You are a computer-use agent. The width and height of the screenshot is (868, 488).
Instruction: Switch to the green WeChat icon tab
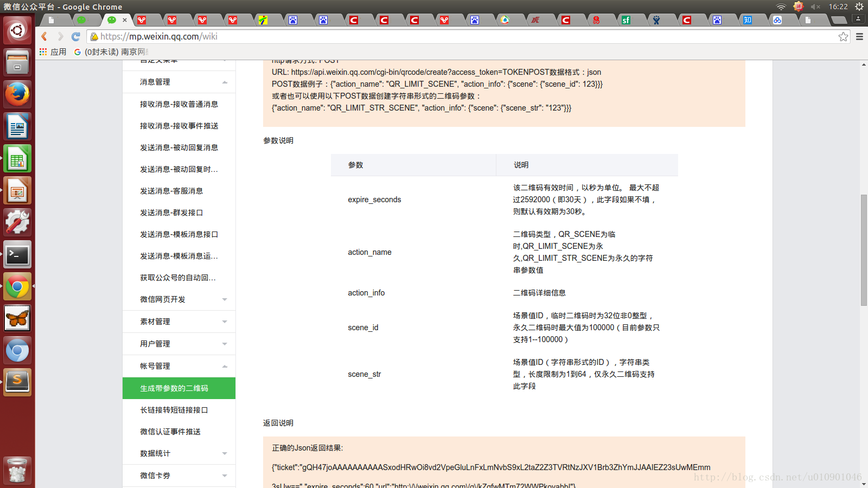pos(81,20)
